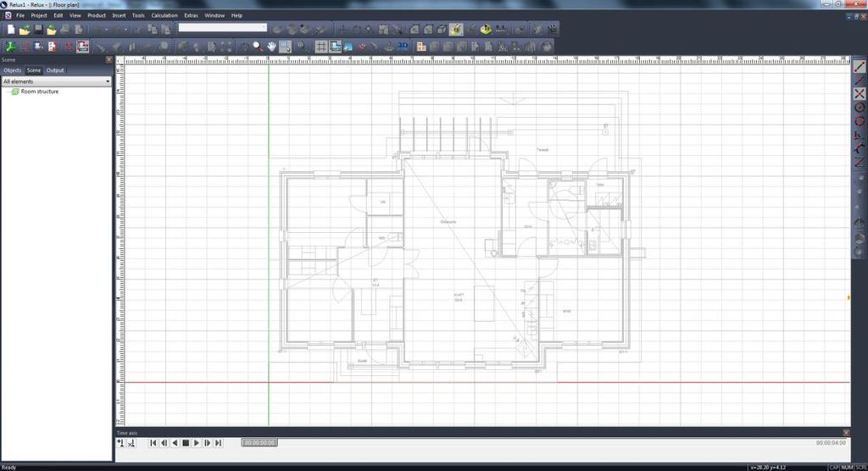Open the Help menu

(237, 15)
